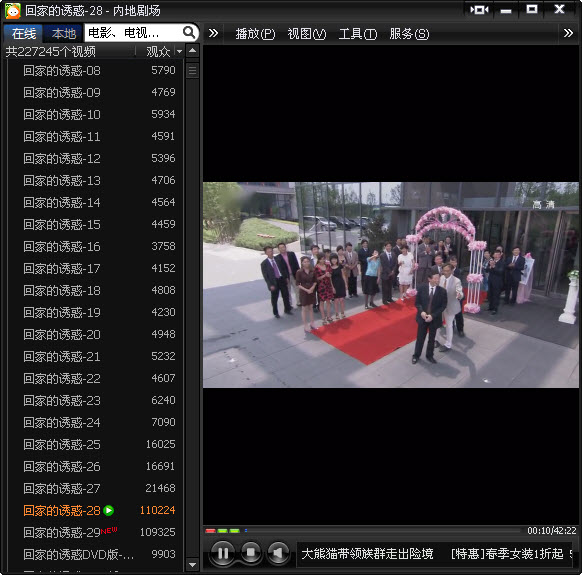Image resolution: width=582 pixels, height=575 pixels.
Task: Stop playback with the stop button
Action: tap(251, 553)
